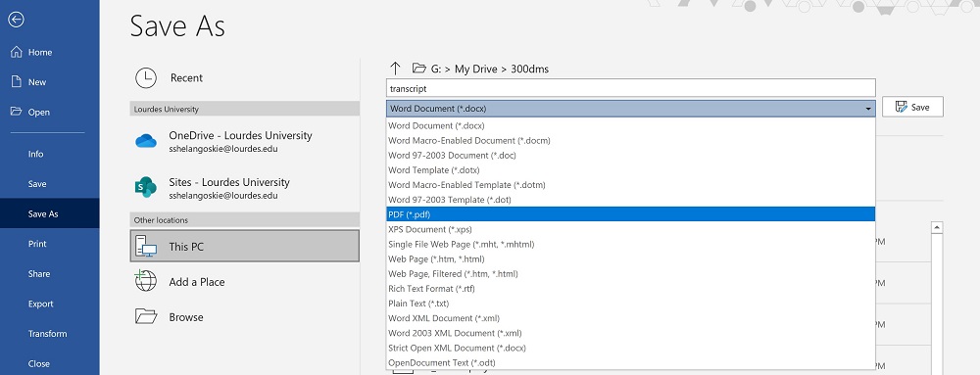Choose Word Macro-Enabled Document (*.docm)

coord(630,140)
